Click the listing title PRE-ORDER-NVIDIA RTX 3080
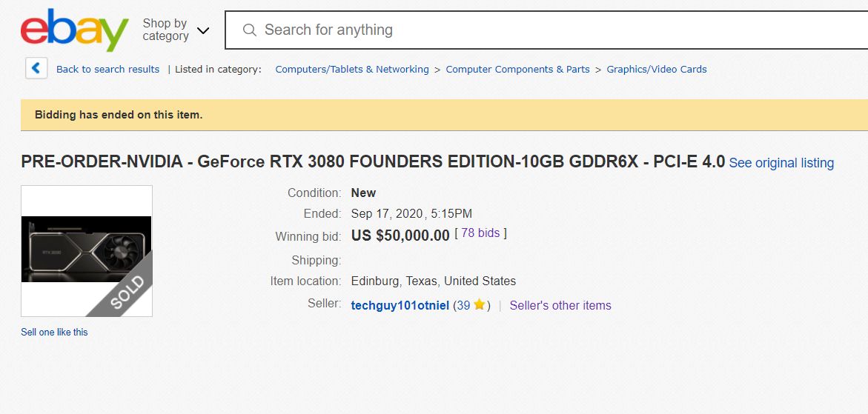 click(373, 162)
